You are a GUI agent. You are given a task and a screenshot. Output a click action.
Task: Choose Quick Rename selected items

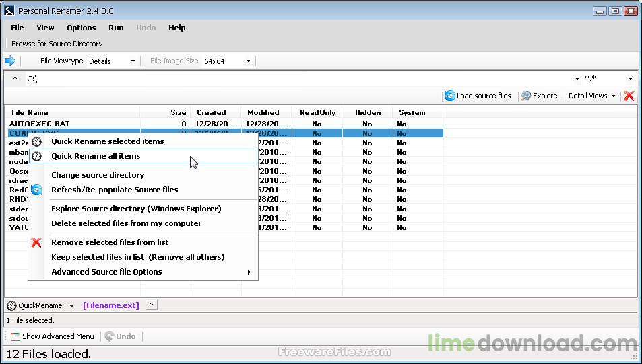click(143, 141)
